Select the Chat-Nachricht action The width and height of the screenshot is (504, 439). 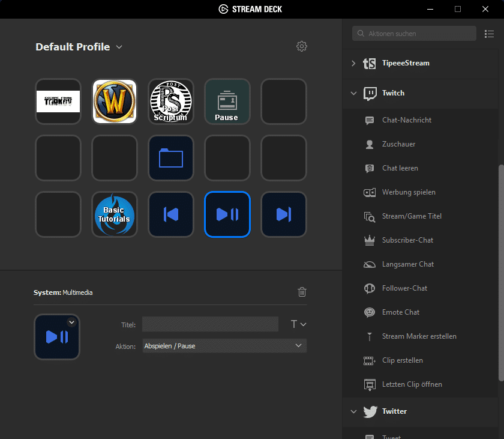coord(406,120)
